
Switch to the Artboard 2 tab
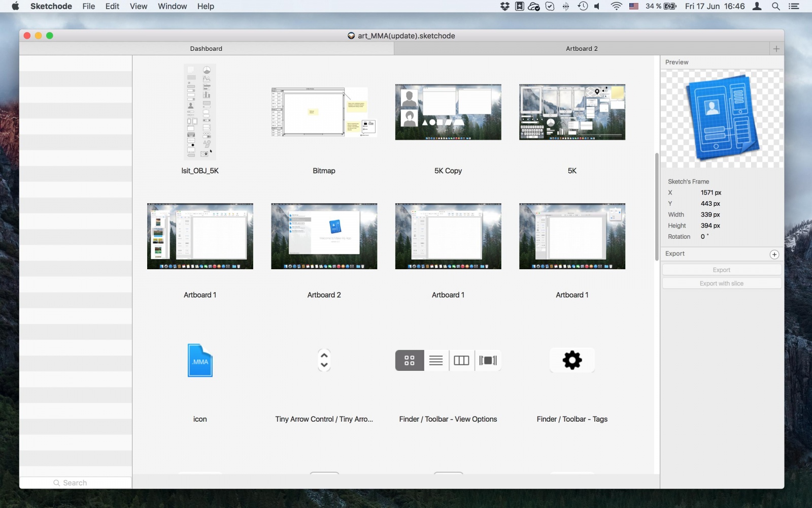point(582,49)
